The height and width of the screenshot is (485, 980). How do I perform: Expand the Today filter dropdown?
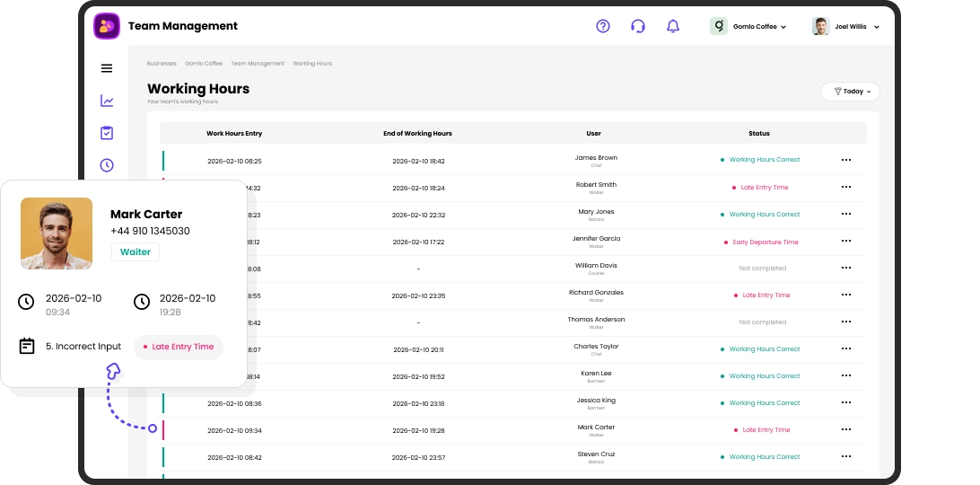[x=851, y=92]
